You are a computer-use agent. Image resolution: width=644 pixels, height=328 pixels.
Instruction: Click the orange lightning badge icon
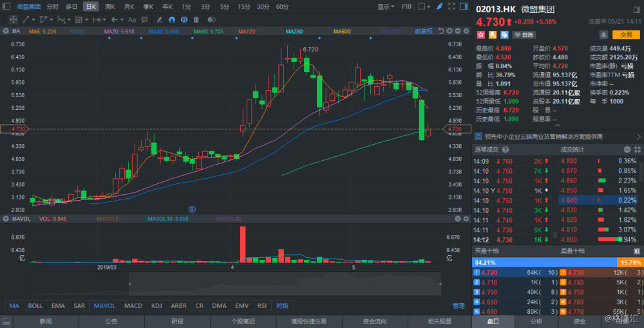(493, 35)
